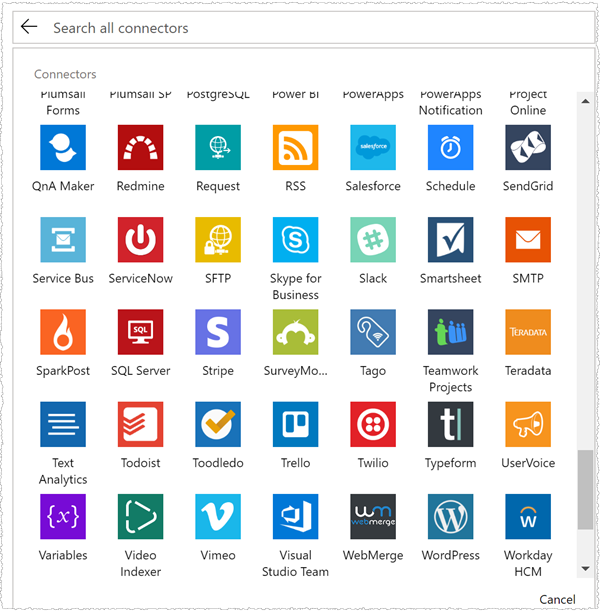Open the RSS connector icon
The width and height of the screenshot is (600, 613).
[296, 147]
